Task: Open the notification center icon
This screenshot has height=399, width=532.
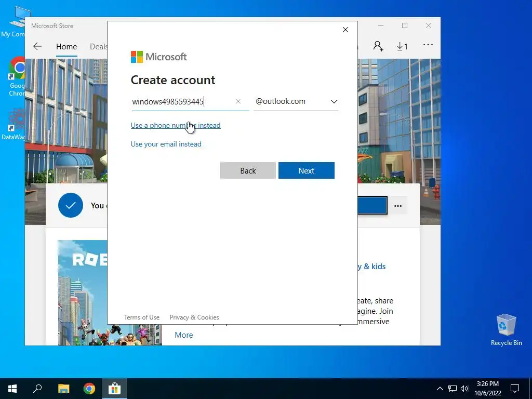Action: [515, 389]
